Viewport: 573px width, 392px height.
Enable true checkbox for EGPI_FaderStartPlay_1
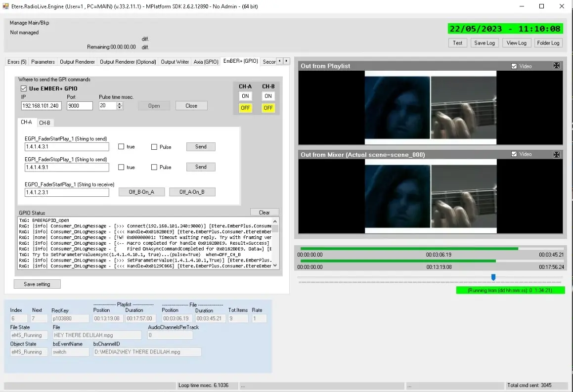[x=121, y=147]
